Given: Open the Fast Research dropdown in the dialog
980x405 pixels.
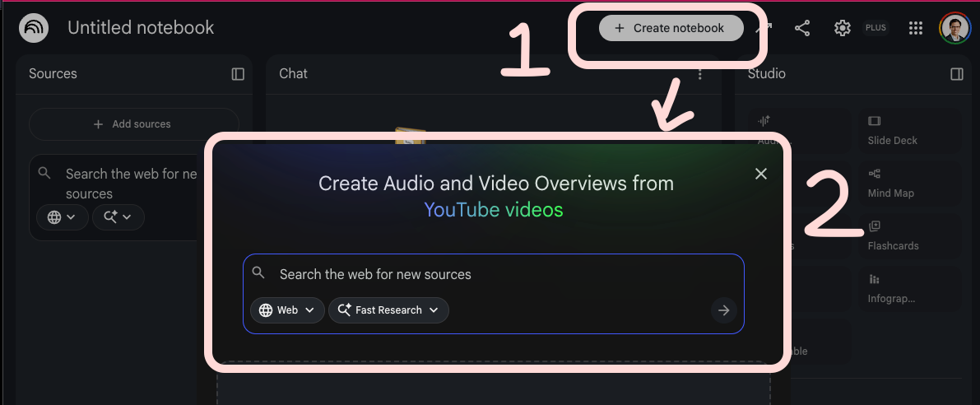Looking at the screenshot, I should (388, 310).
